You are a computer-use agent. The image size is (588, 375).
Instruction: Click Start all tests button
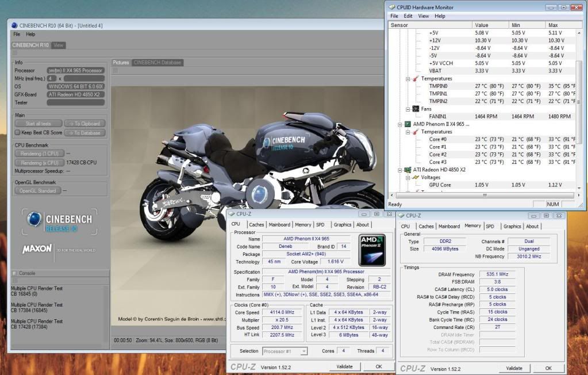[39, 124]
